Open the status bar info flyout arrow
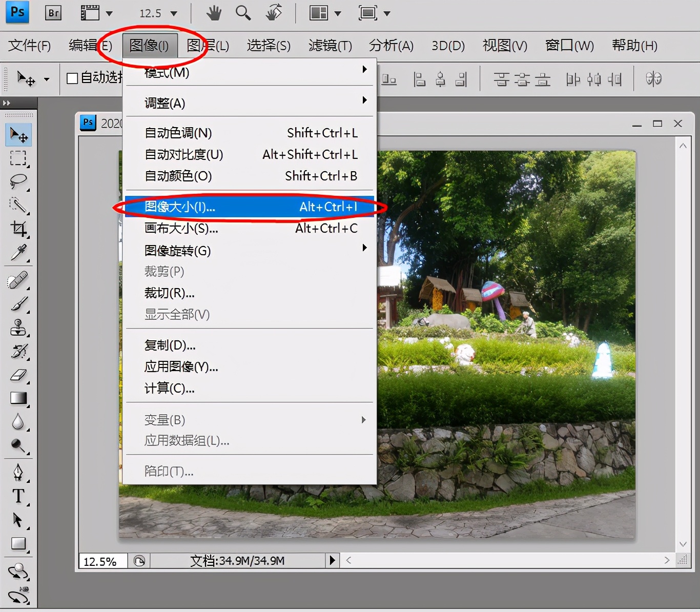 (332, 560)
